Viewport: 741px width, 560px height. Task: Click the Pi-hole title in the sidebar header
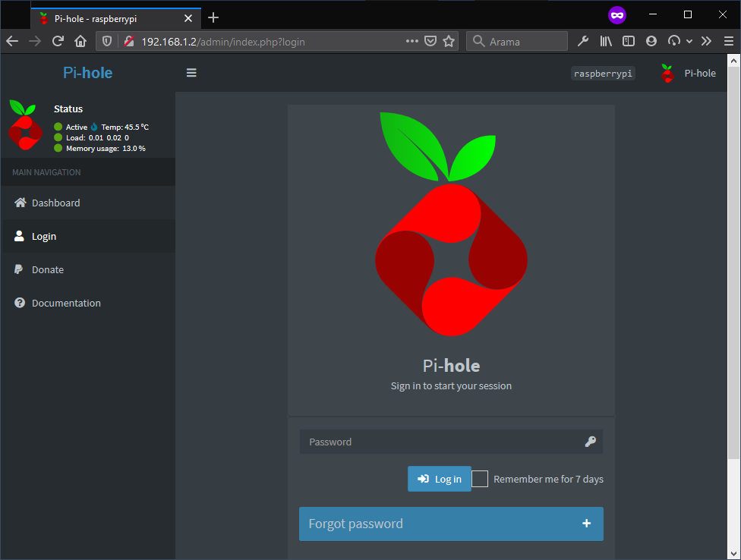tap(88, 73)
